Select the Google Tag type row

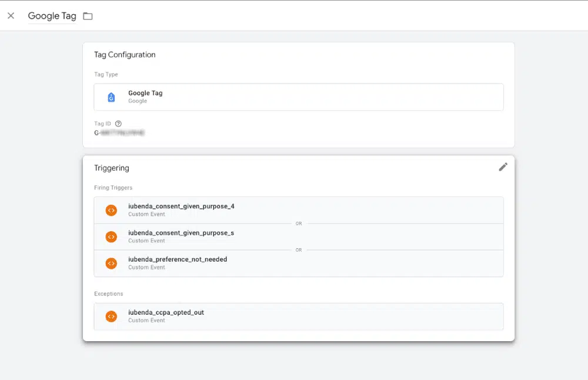[x=299, y=97]
